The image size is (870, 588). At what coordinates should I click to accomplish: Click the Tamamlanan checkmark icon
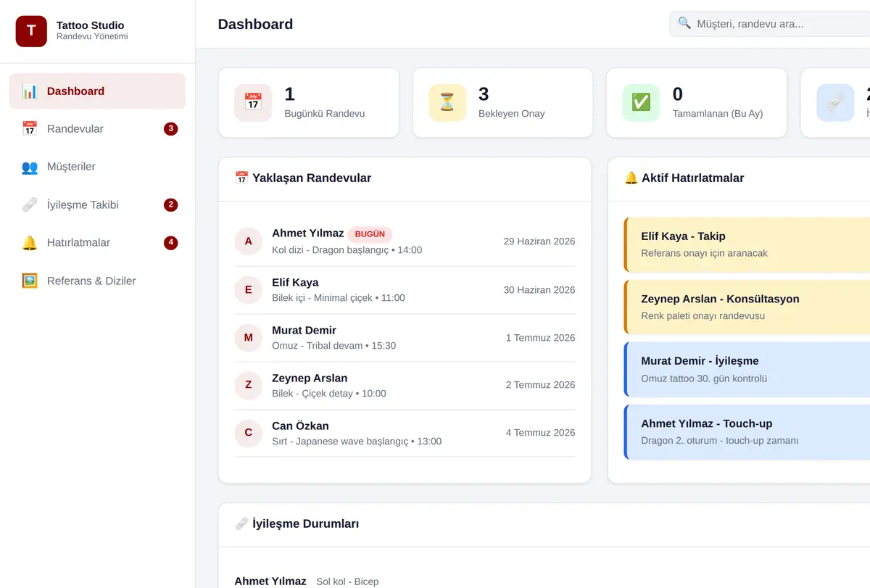click(641, 102)
